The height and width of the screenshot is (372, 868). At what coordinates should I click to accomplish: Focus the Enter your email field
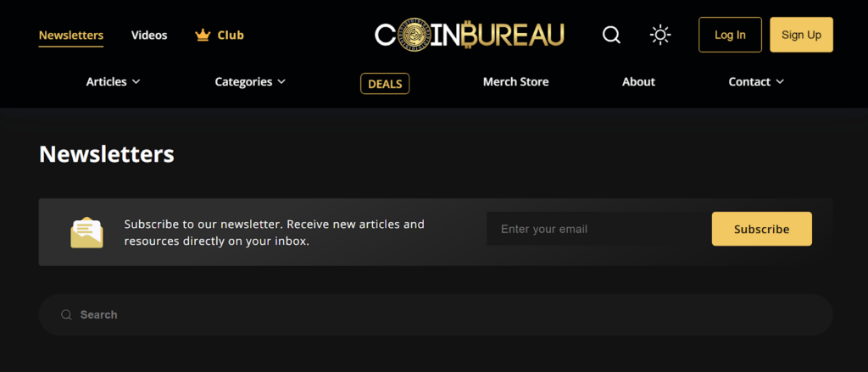[x=593, y=229]
